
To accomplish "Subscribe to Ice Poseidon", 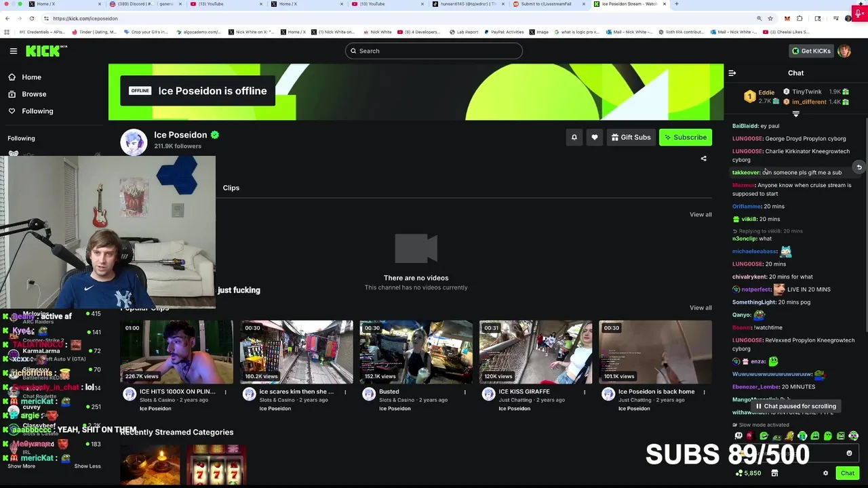I will point(686,138).
